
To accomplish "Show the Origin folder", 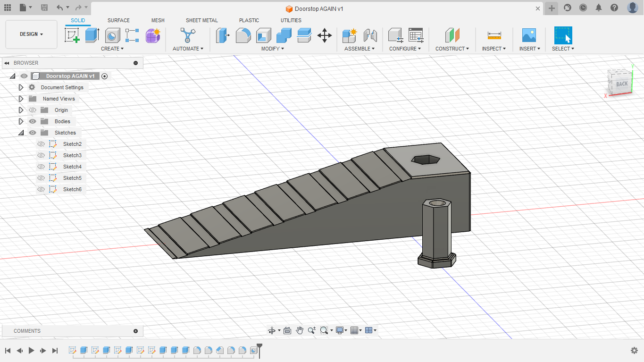I will tap(32, 110).
